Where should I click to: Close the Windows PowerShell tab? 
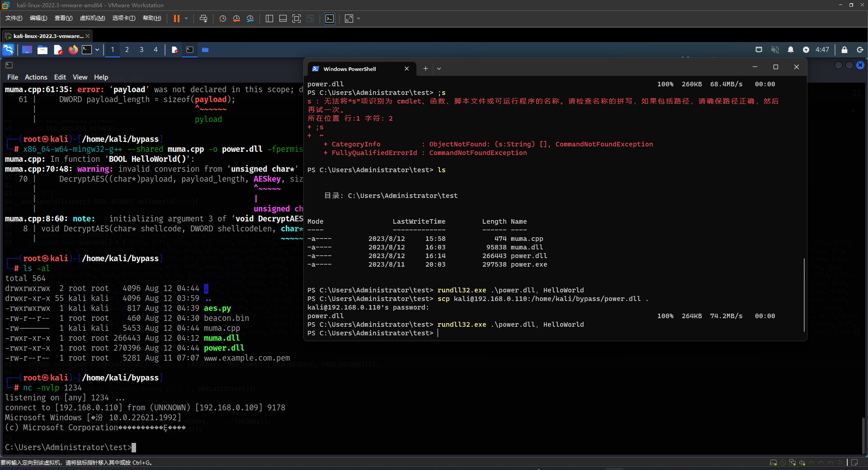tap(406, 69)
